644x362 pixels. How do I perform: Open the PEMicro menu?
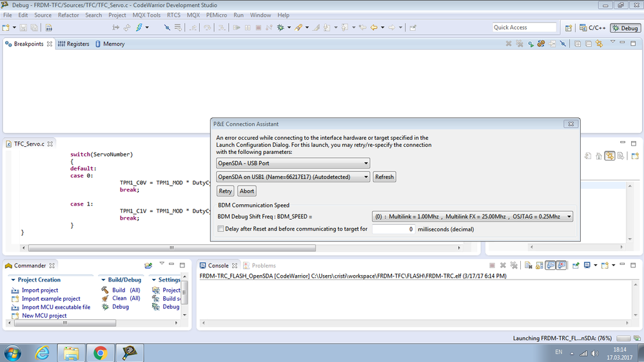(x=217, y=15)
